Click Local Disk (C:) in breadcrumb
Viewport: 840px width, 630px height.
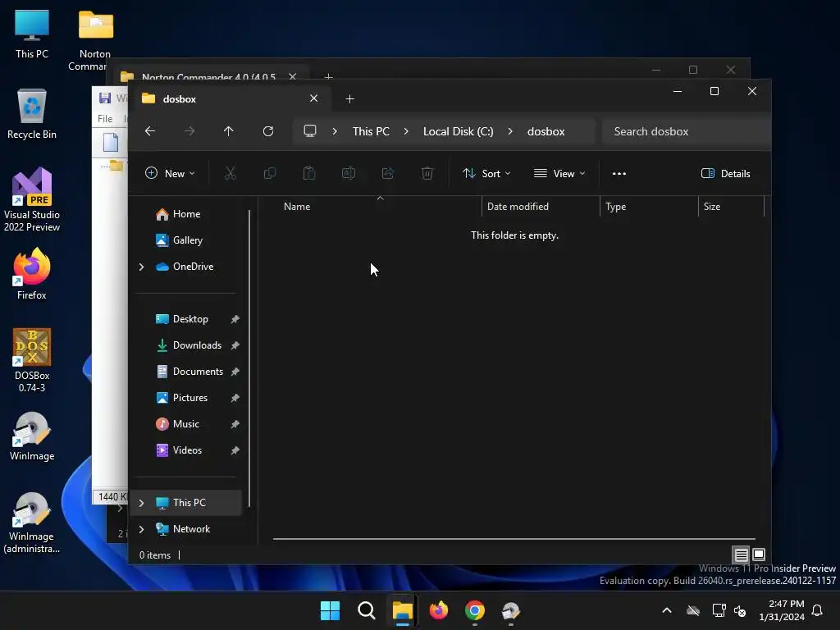tap(458, 131)
